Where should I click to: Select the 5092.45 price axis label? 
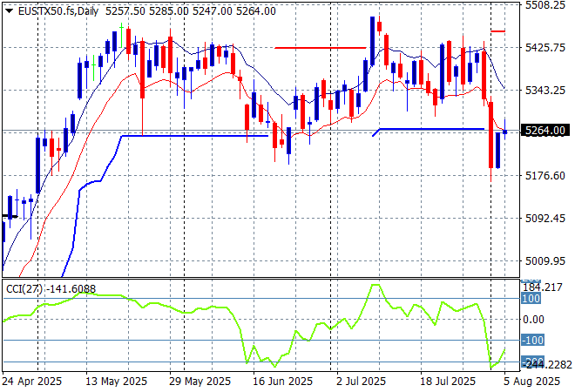545,219
